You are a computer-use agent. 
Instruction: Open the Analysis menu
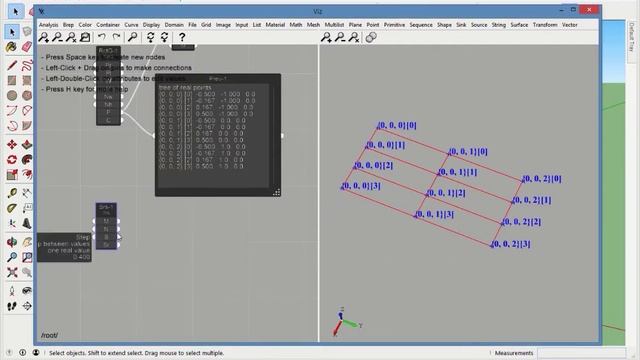[49, 25]
